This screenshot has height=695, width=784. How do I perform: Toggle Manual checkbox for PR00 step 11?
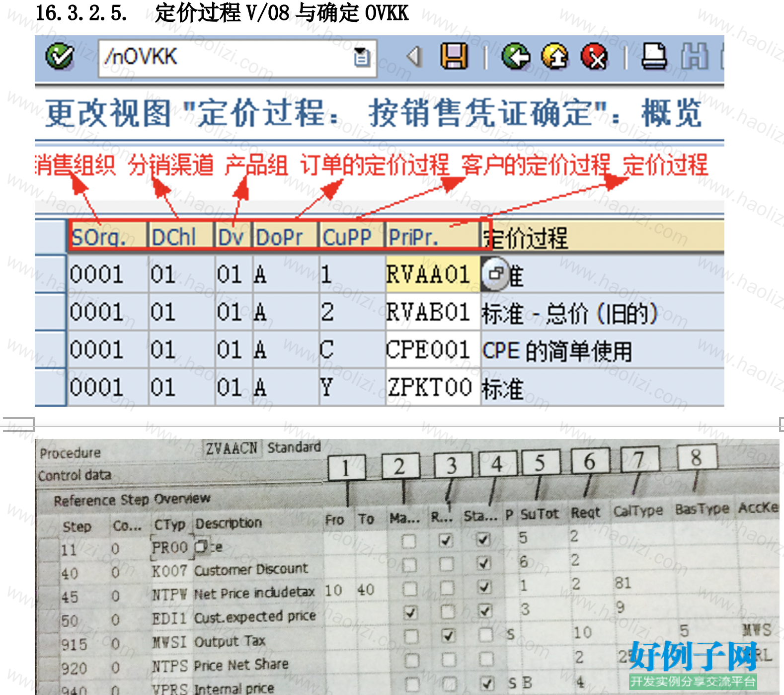point(409,540)
